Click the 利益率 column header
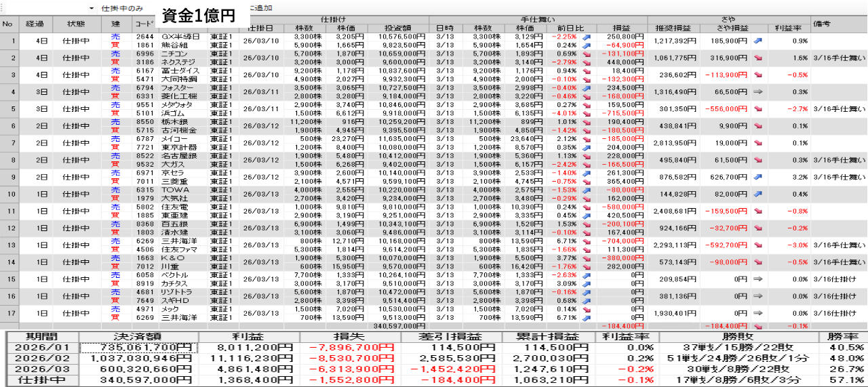The height and width of the screenshot is (387, 868). pos(789,28)
